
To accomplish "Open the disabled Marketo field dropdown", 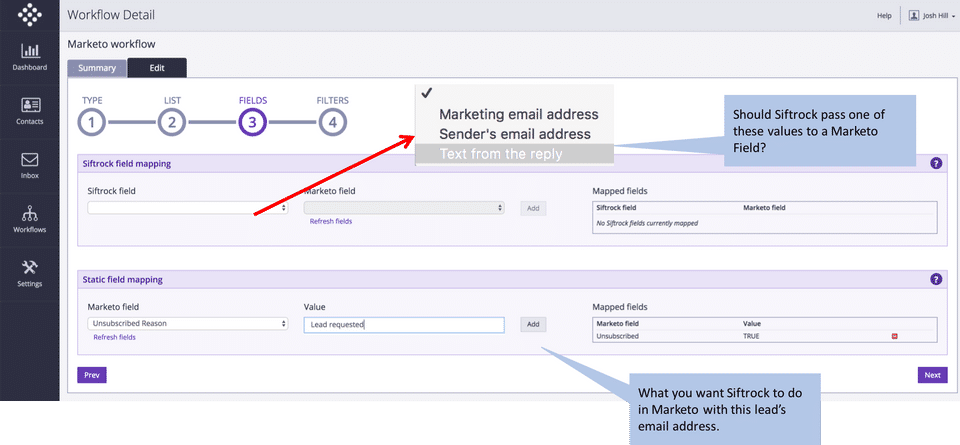I will (x=404, y=208).
